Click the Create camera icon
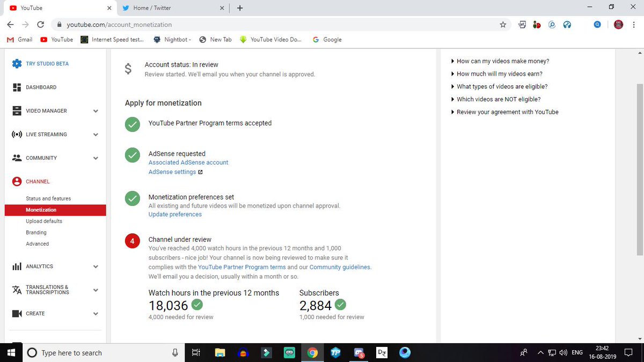The height and width of the screenshot is (362, 644). tap(17, 313)
